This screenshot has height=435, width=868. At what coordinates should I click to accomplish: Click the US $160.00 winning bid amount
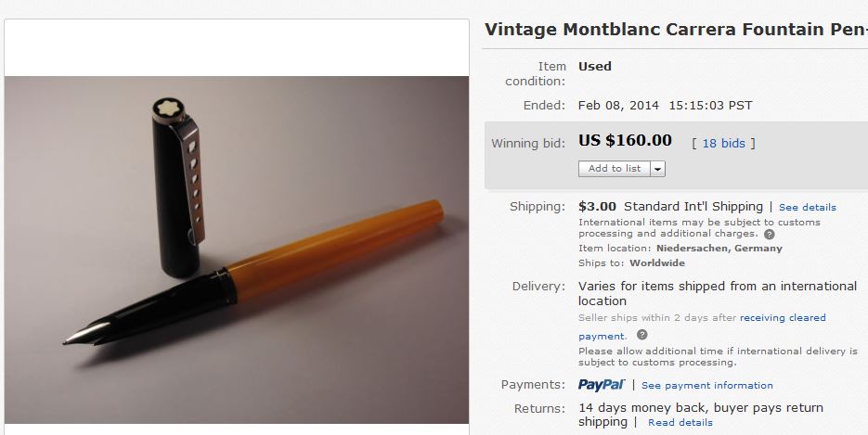click(x=625, y=141)
